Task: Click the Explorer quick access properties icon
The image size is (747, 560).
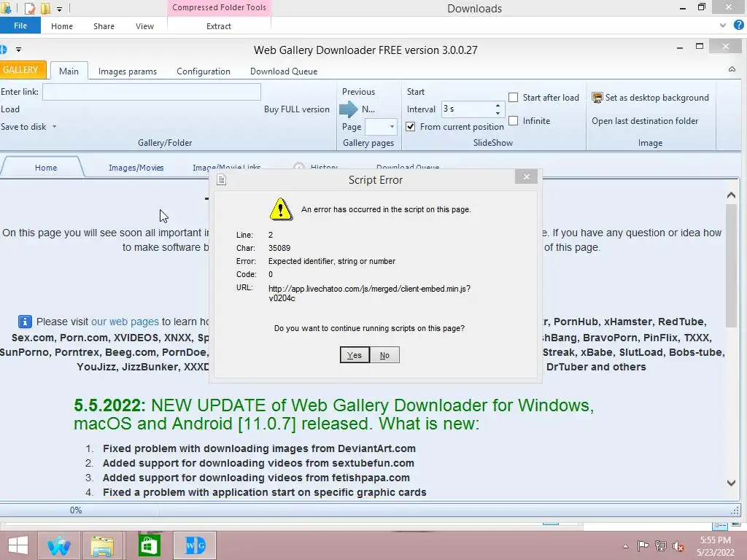Action: tap(30, 8)
